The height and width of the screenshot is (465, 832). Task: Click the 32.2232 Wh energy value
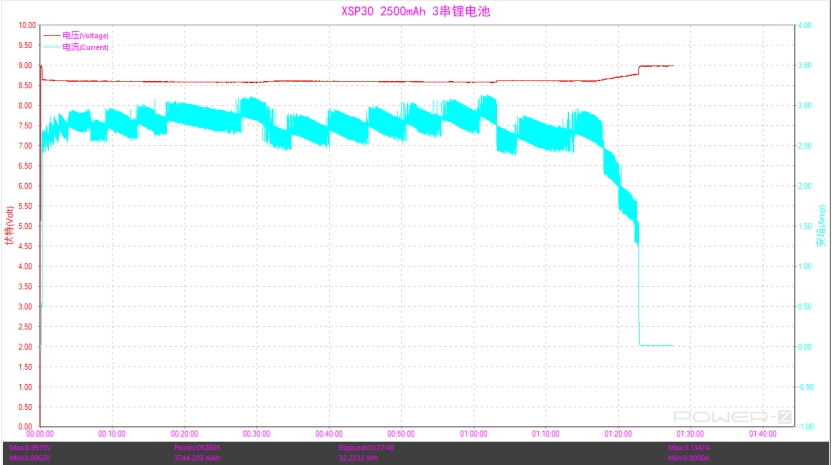coord(358,458)
